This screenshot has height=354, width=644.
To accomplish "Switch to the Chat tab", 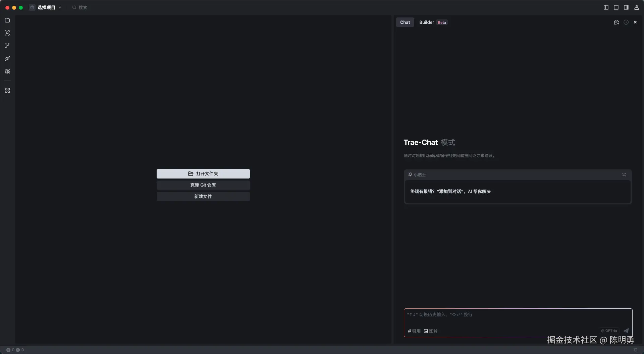I will click(405, 22).
